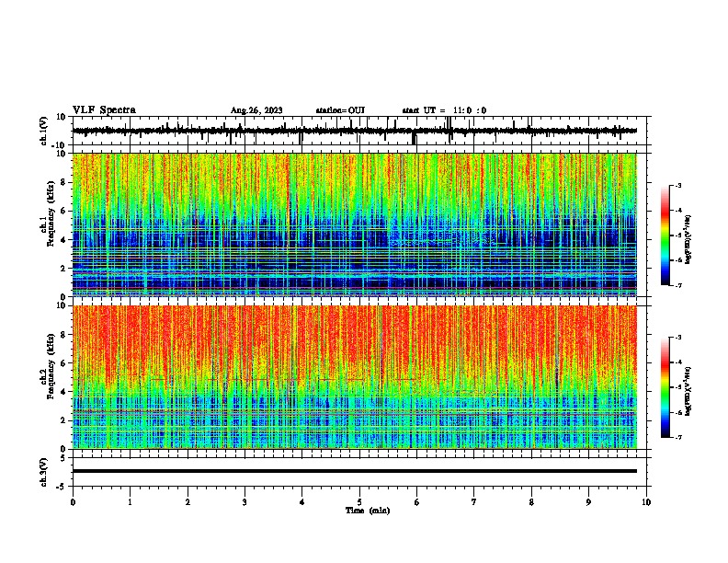Screen dimensions: 728x563
Task: Click time axis tick label '10' at right end
Action: 646,502
